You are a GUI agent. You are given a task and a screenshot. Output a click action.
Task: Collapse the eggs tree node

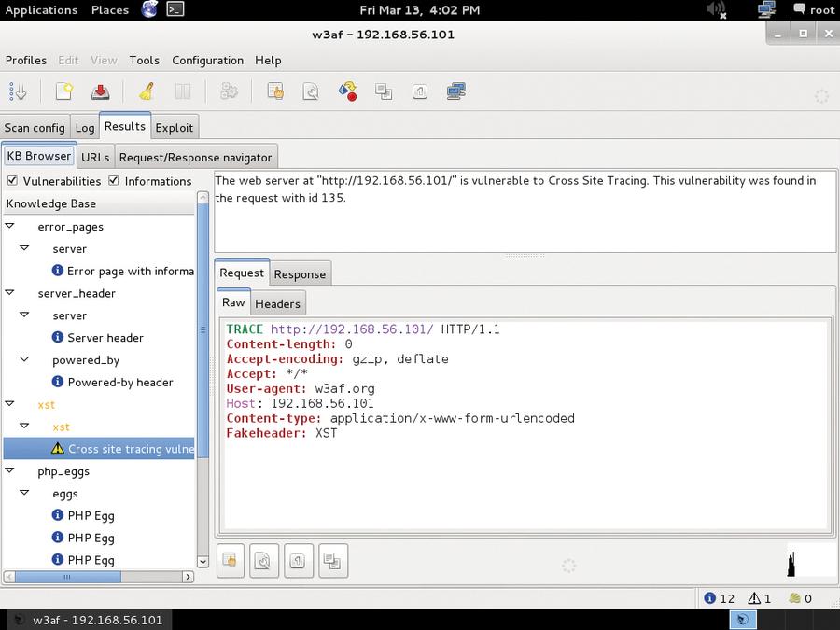[24, 492]
